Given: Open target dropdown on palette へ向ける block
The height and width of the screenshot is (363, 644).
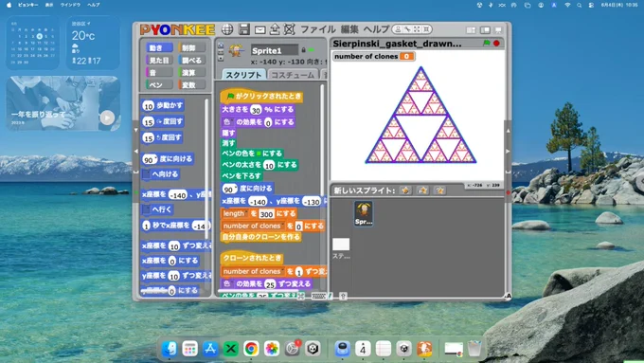Looking at the screenshot, I should [146, 174].
